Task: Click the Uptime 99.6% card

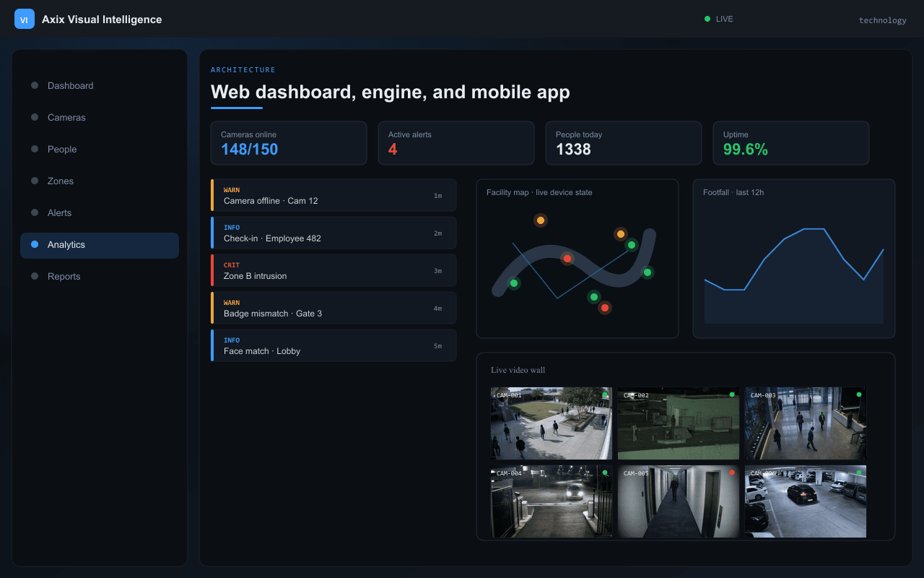Action: 791,143
